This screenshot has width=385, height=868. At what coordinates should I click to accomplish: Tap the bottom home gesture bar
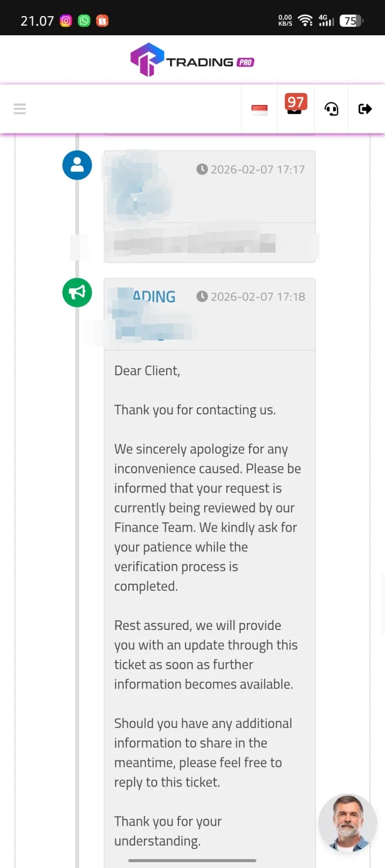pos(193,860)
